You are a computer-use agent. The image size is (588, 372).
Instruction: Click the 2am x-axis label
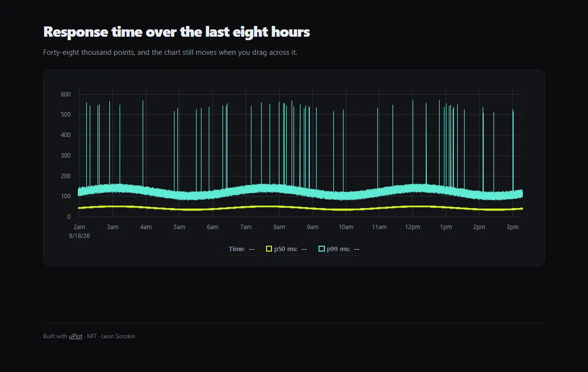(79, 227)
